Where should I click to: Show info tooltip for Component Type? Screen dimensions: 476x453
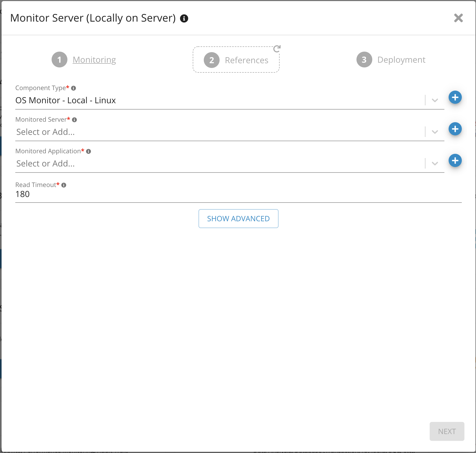(x=74, y=88)
